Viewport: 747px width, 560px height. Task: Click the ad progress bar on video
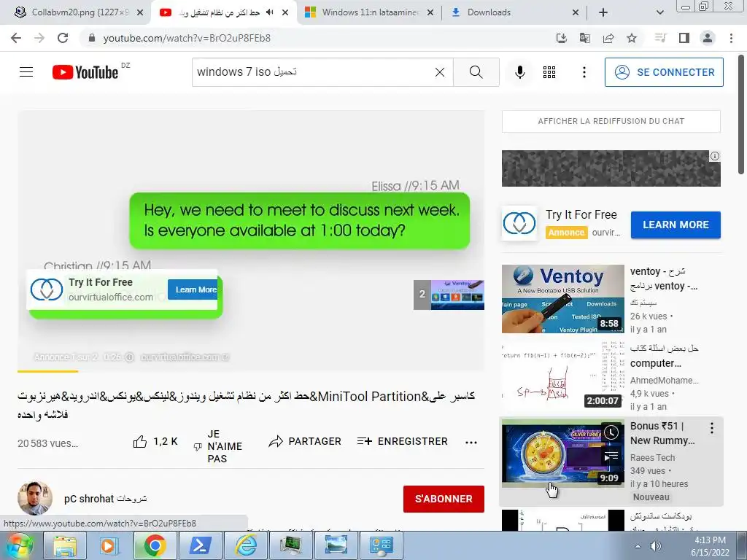click(251, 370)
